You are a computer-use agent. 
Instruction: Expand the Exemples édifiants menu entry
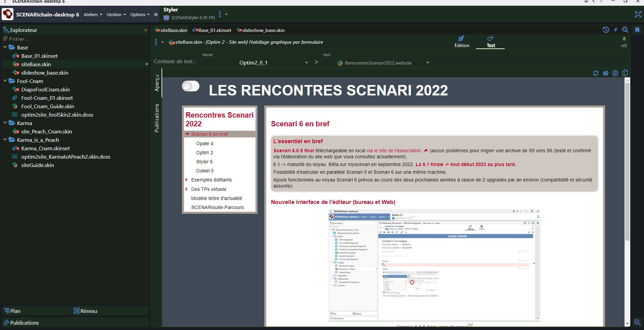click(x=187, y=180)
